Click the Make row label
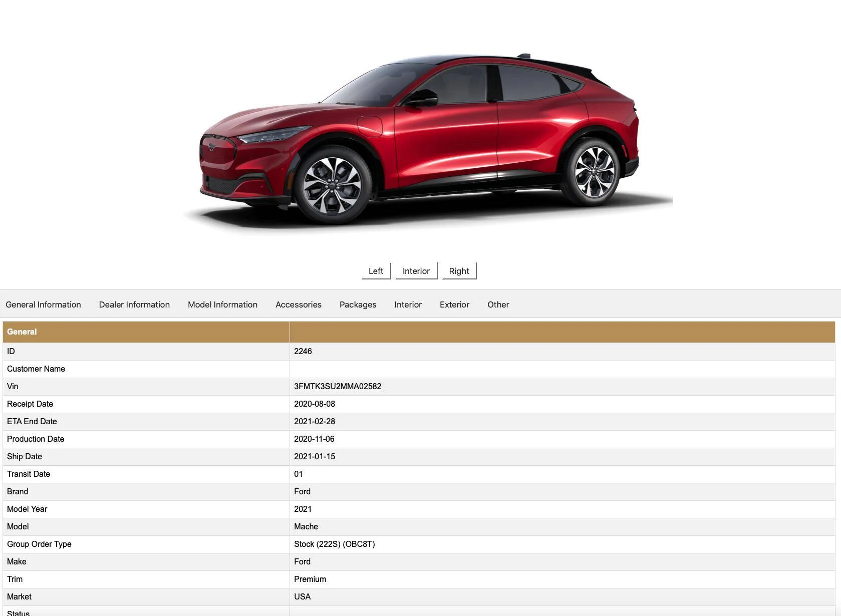Image resolution: width=841 pixels, height=616 pixels. point(17,561)
